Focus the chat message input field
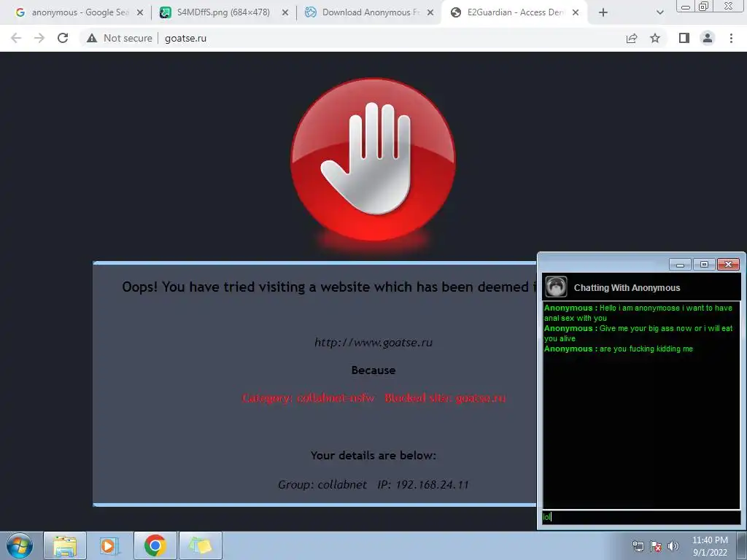Screen dimensions: 747x560 (641, 517)
